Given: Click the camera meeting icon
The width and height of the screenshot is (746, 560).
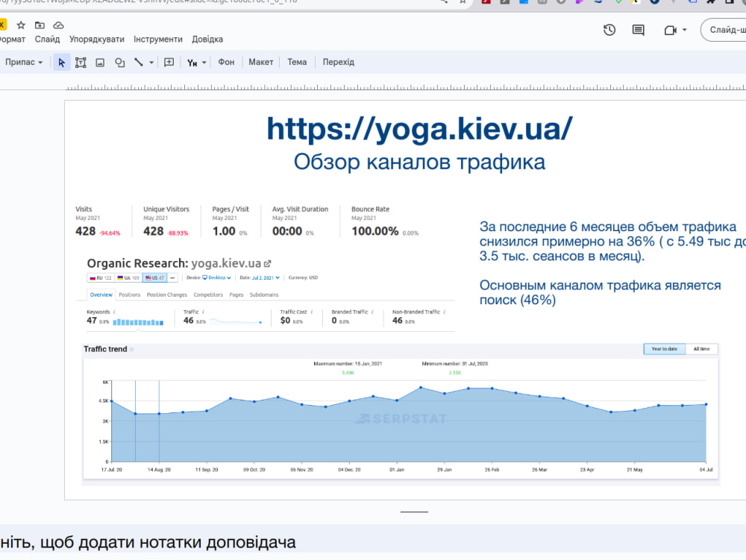Looking at the screenshot, I should [x=670, y=30].
